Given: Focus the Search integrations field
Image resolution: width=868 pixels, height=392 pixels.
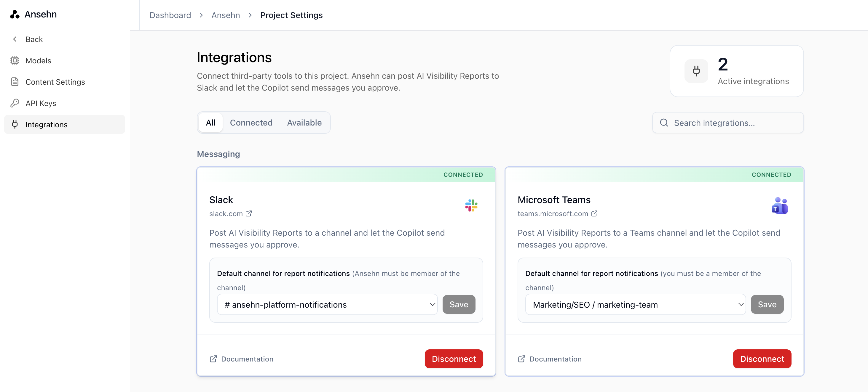Looking at the screenshot, I should click(728, 123).
